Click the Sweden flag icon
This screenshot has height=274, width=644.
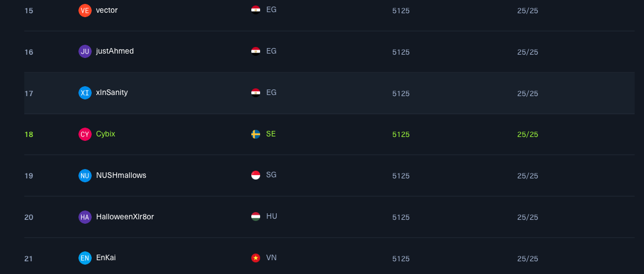pyautogui.click(x=256, y=134)
